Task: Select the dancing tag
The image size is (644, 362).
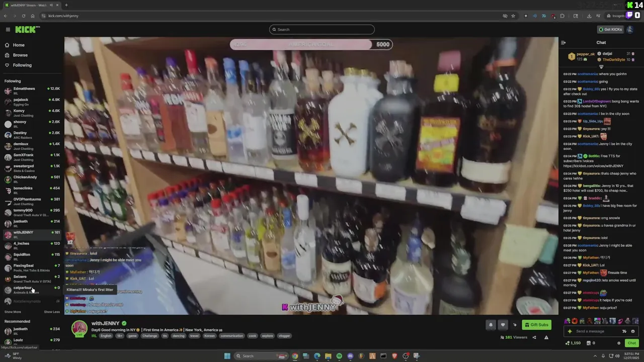Action: click(x=178, y=336)
